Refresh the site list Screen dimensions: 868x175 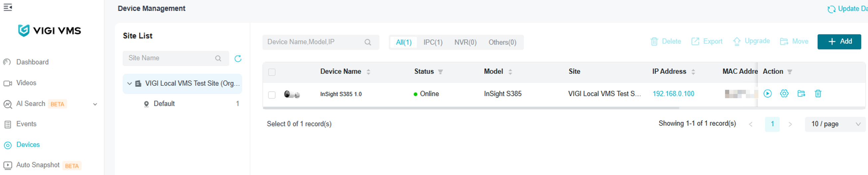pos(238,59)
